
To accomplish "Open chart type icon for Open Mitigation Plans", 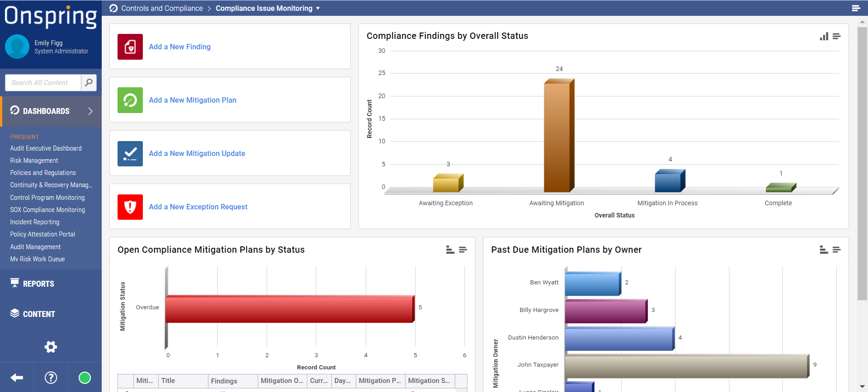I will (450, 250).
